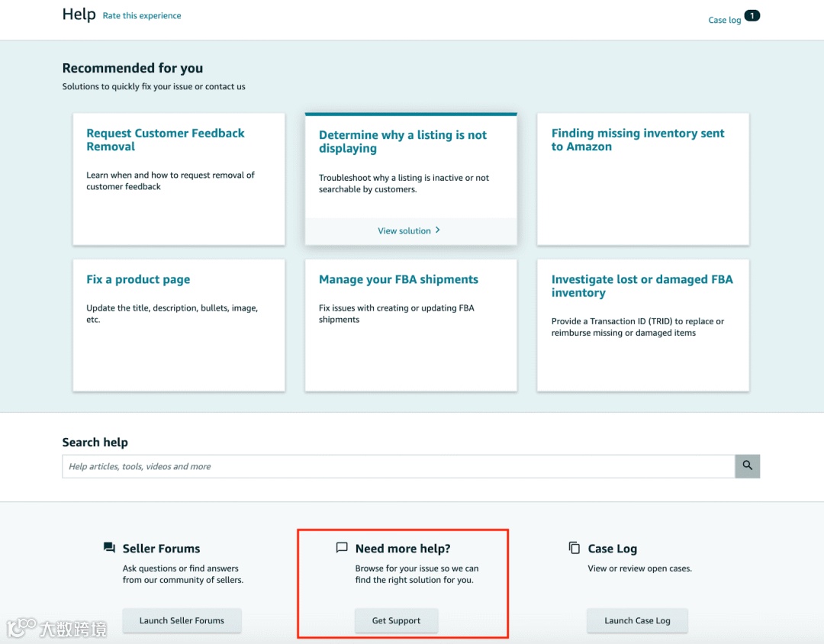Image resolution: width=824 pixels, height=644 pixels.
Task: Open Rate this experience link
Action: [142, 16]
